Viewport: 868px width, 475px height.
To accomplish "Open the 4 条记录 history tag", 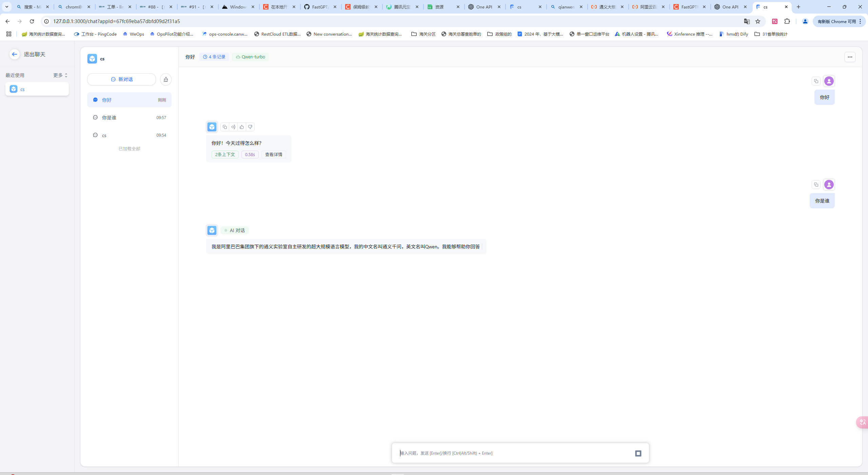I will pos(214,57).
